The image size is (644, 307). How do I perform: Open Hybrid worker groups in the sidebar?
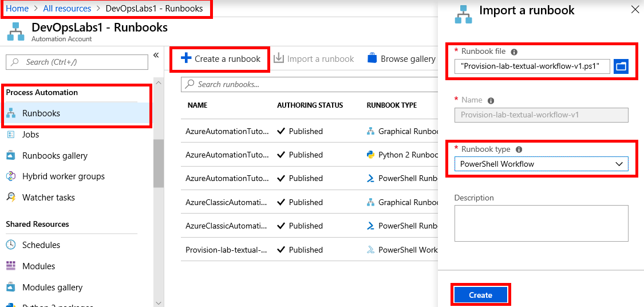pos(63,176)
